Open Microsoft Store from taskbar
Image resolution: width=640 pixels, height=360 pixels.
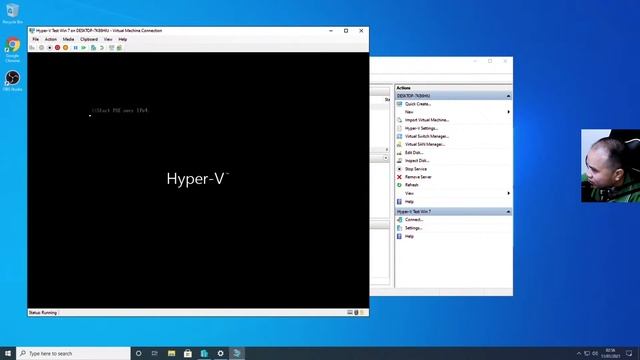point(188,353)
